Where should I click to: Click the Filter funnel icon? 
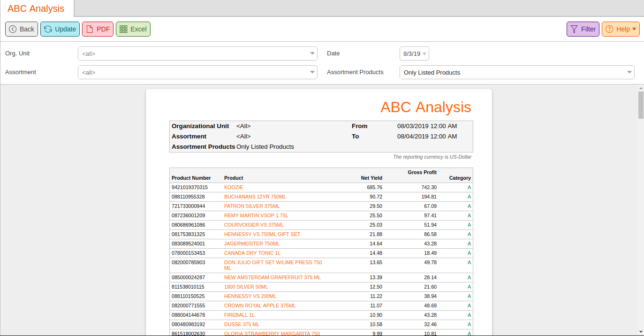click(x=574, y=29)
